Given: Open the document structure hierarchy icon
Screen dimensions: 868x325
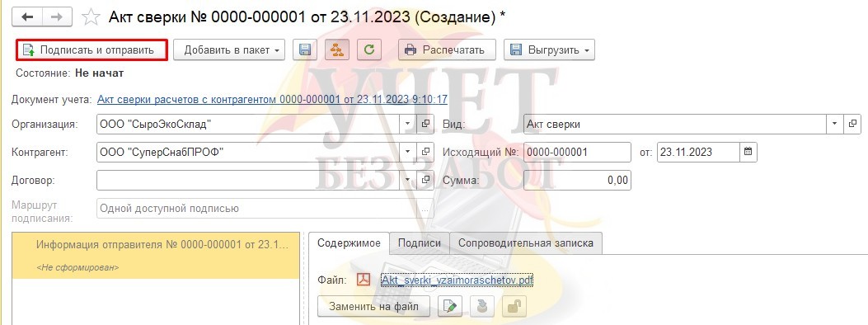Looking at the screenshot, I should pos(336,49).
